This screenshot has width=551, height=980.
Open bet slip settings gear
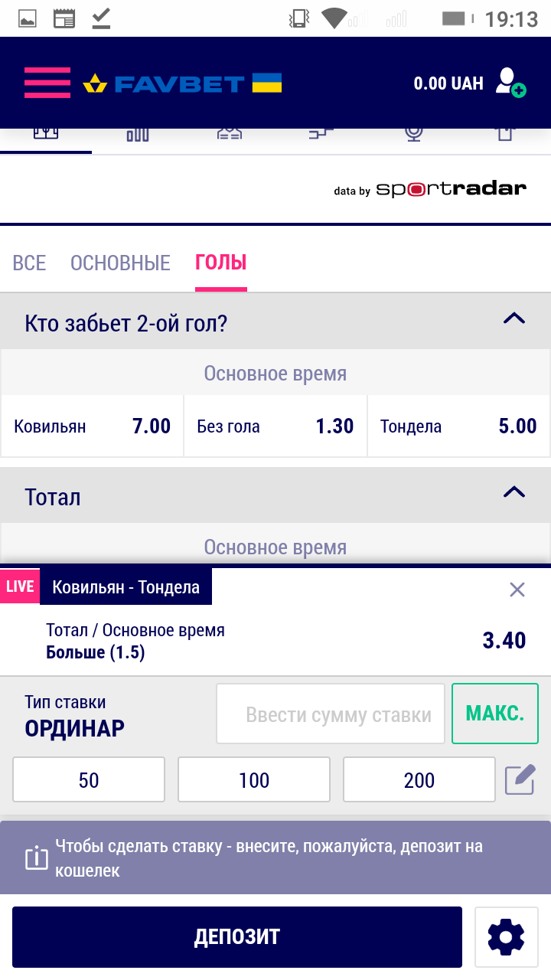pyautogui.click(x=505, y=936)
